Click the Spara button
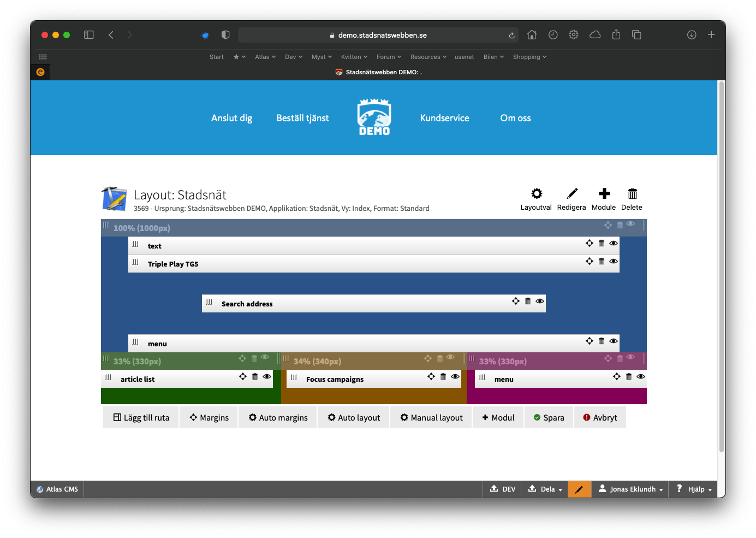The width and height of the screenshot is (756, 538). click(x=549, y=418)
